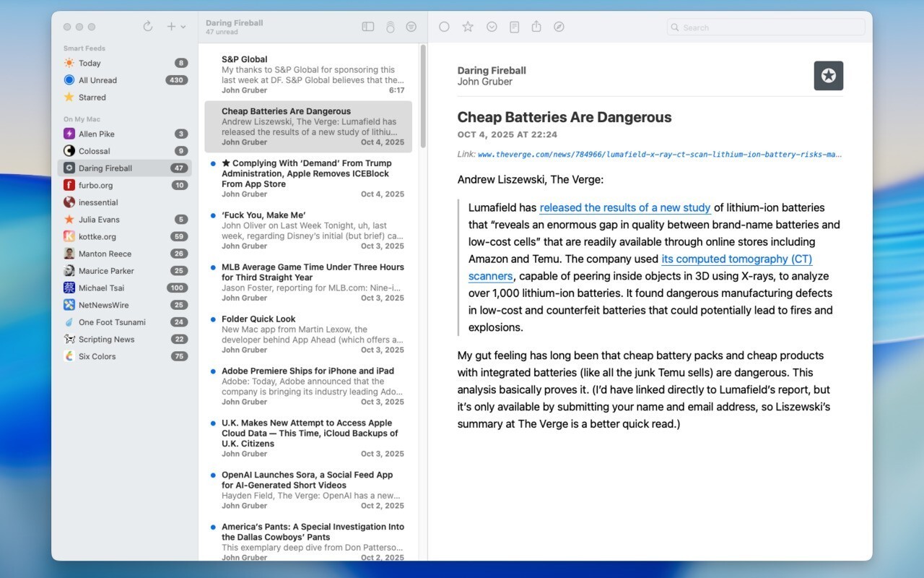
Task: Open article in browser via compass icon
Action: click(559, 27)
